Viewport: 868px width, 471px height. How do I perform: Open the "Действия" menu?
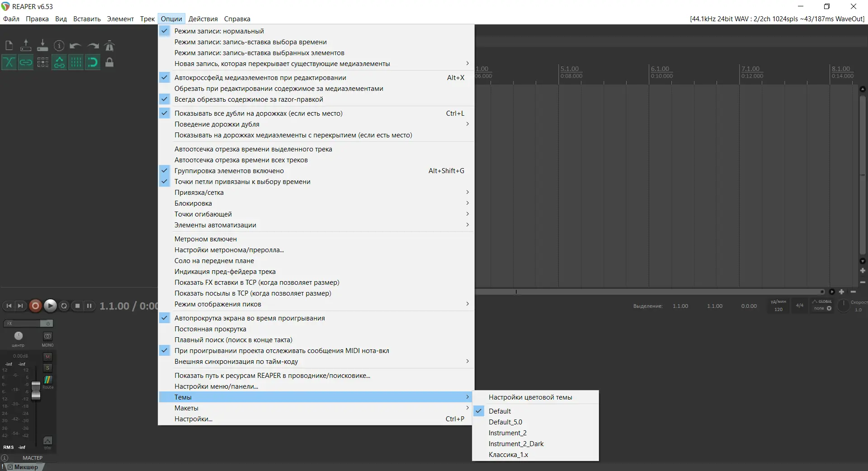tap(203, 19)
